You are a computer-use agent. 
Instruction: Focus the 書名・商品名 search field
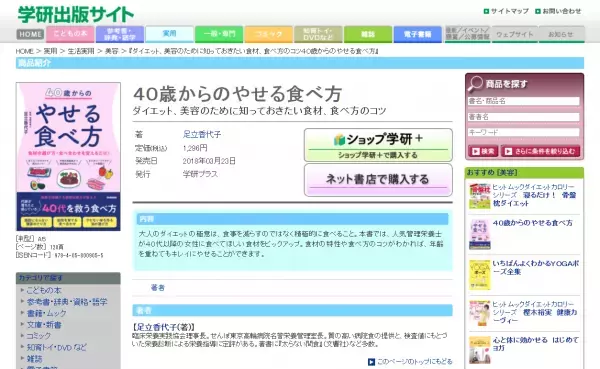523,101
